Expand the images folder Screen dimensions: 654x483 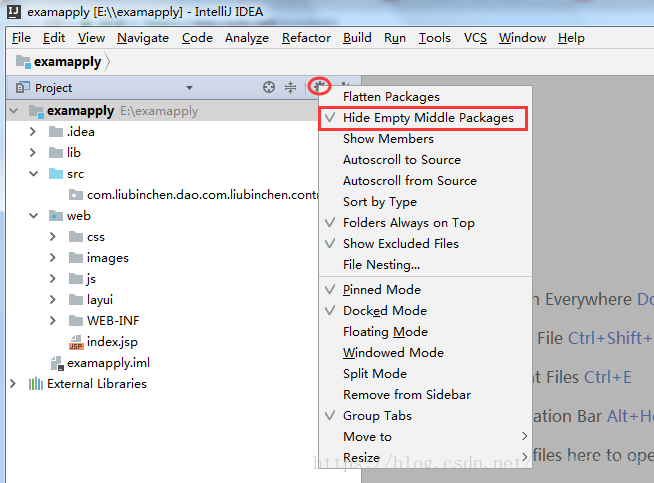tap(53, 258)
